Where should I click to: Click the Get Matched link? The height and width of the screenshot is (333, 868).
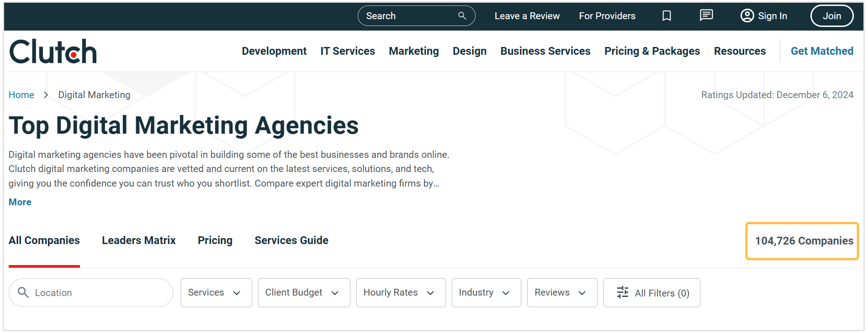(x=822, y=51)
